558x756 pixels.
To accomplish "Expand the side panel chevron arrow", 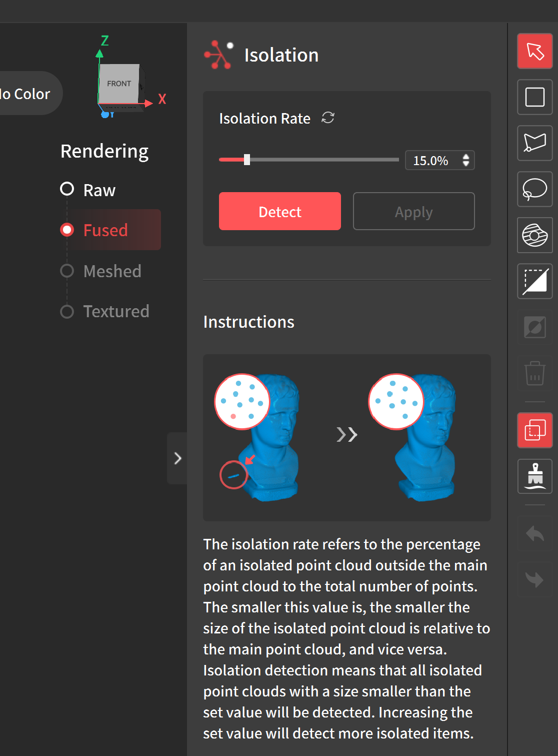I will [x=177, y=458].
